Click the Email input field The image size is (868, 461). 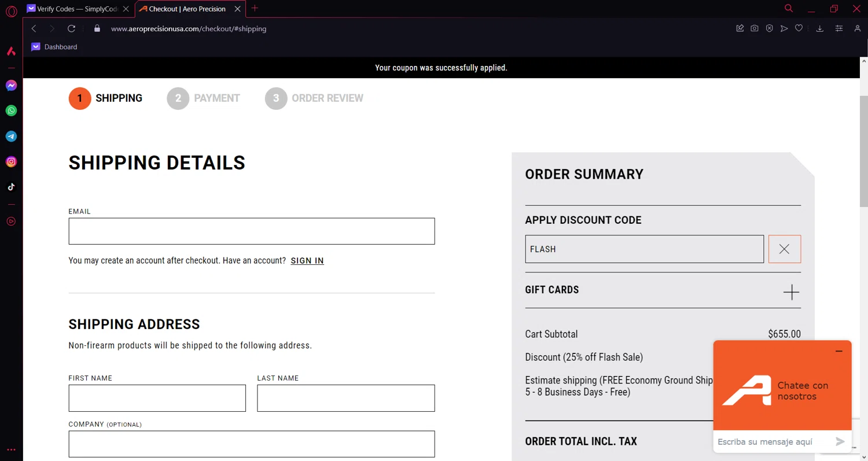pyautogui.click(x=251, y=231)
